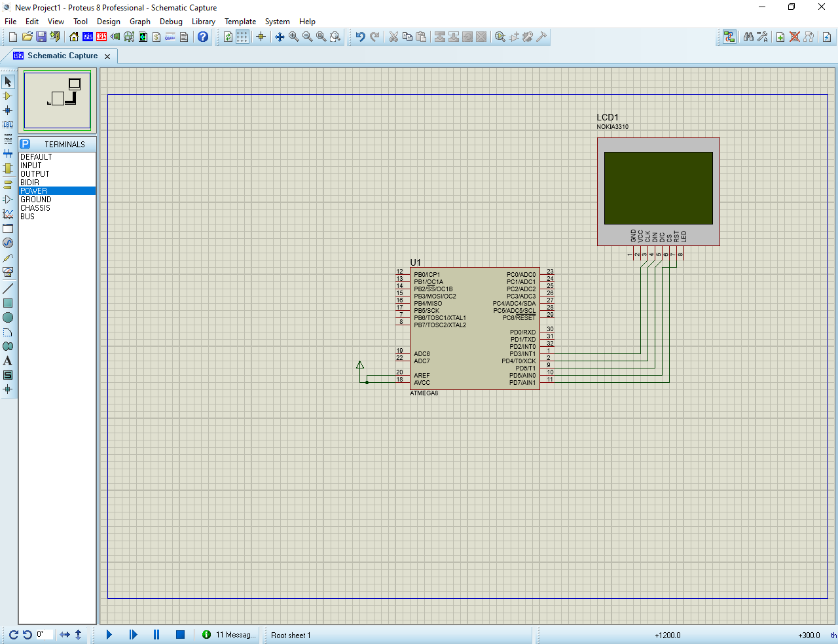This screenshot has width=838, height=644.
Task: Toggle the grid display
Action: 242,37
